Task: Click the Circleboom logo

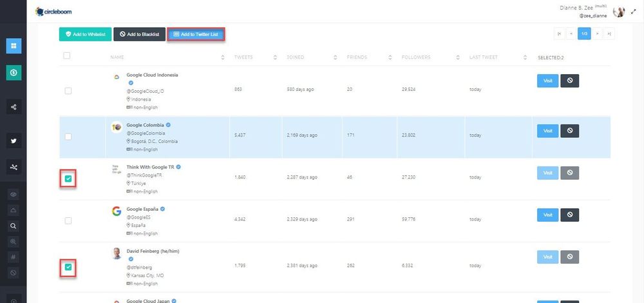Action: 53,12
